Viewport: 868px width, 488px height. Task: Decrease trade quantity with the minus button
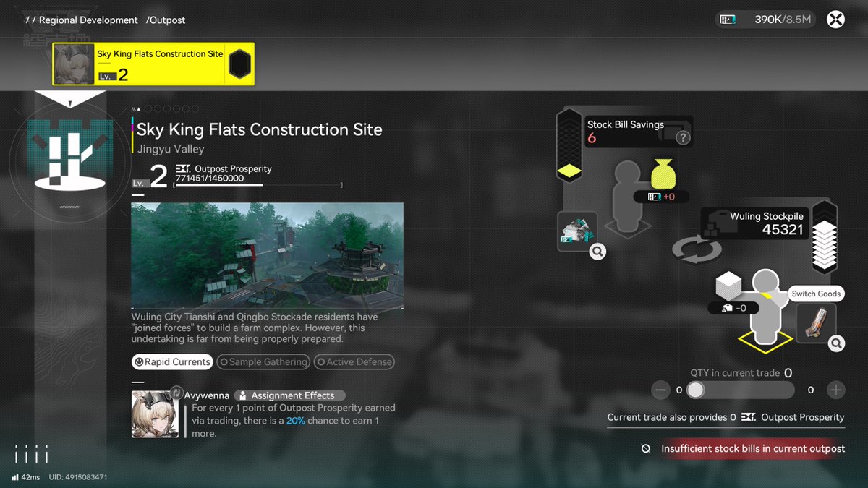click(660, 390)
